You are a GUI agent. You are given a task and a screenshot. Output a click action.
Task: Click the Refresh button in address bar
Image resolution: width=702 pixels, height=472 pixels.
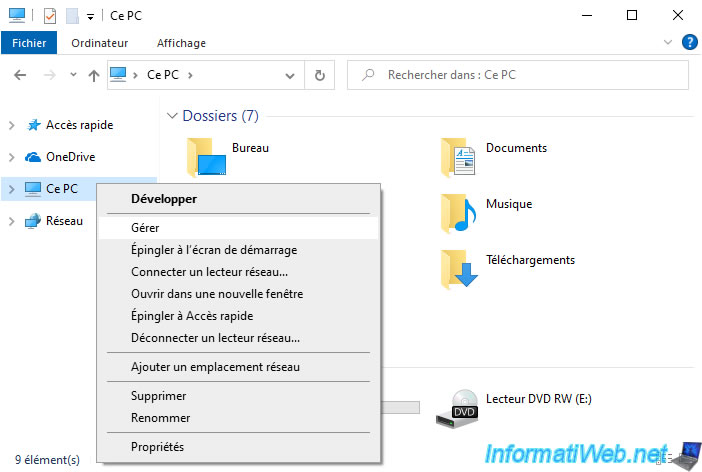click(319, 75)
